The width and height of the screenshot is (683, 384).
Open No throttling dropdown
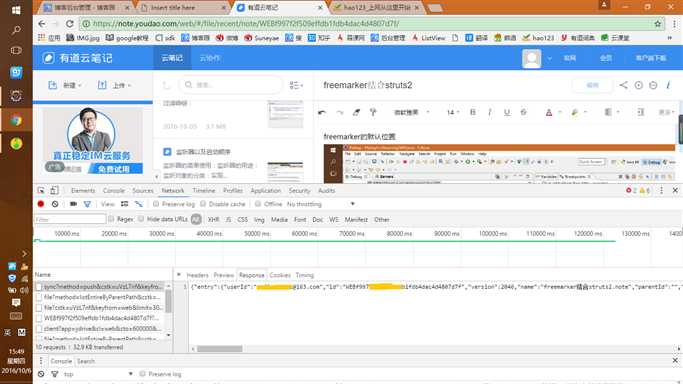pyautogui.click(x=321, y=204)
